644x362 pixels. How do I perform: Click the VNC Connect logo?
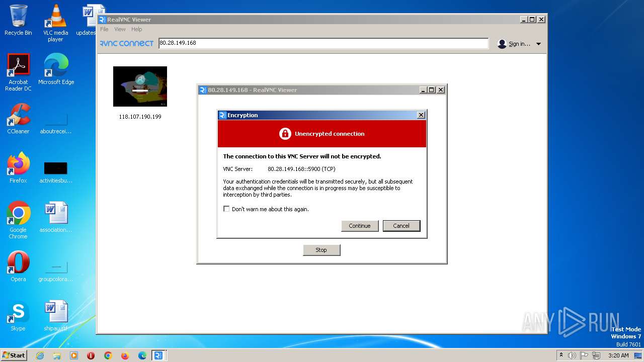(x=126, y=43)
